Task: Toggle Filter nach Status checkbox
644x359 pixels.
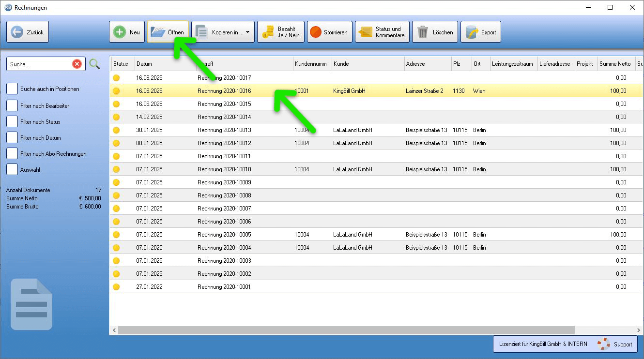Action: [12, 122]
